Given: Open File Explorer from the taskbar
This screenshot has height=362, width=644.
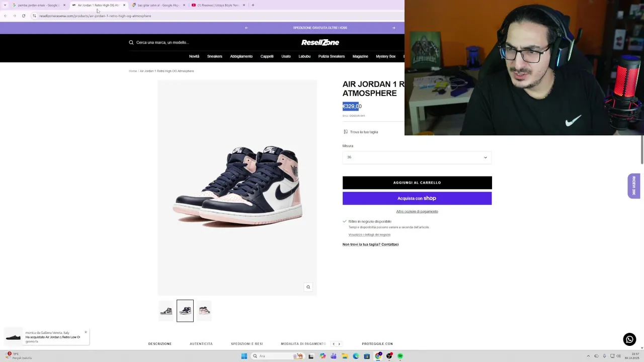Looking at the screenshot, I should tap(345, 356).
